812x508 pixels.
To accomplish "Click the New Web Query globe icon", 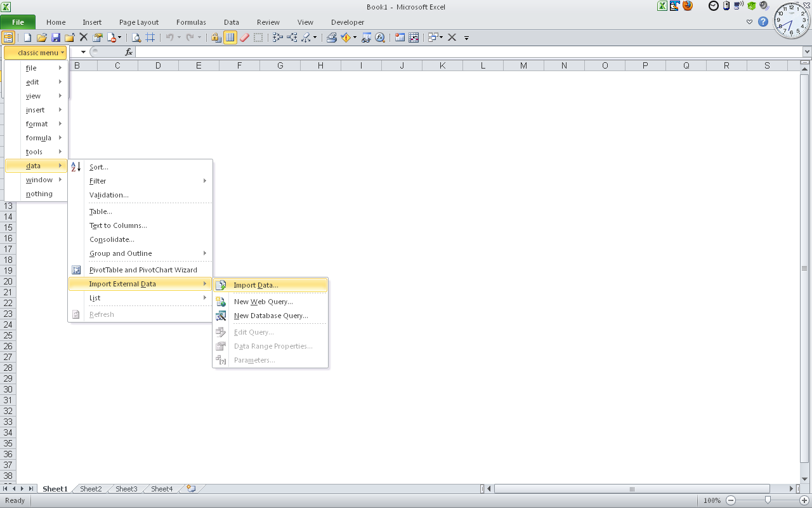I will tap(221, 302).
